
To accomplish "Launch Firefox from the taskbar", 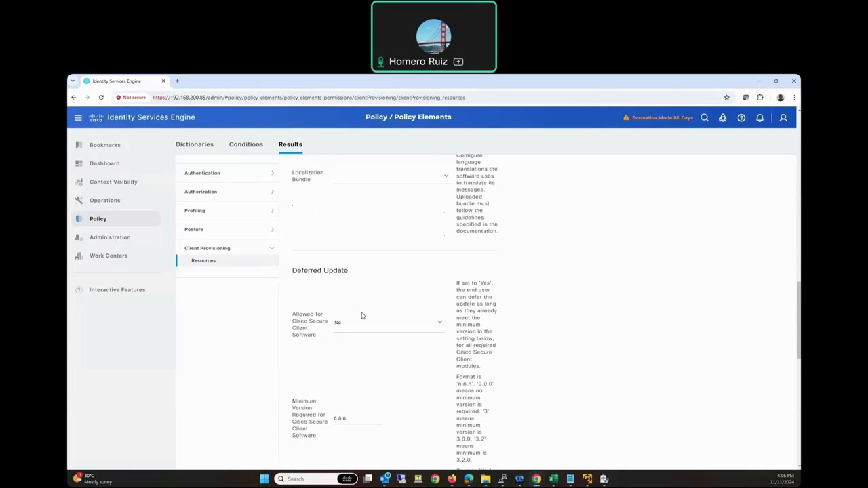I will point(452,479).
